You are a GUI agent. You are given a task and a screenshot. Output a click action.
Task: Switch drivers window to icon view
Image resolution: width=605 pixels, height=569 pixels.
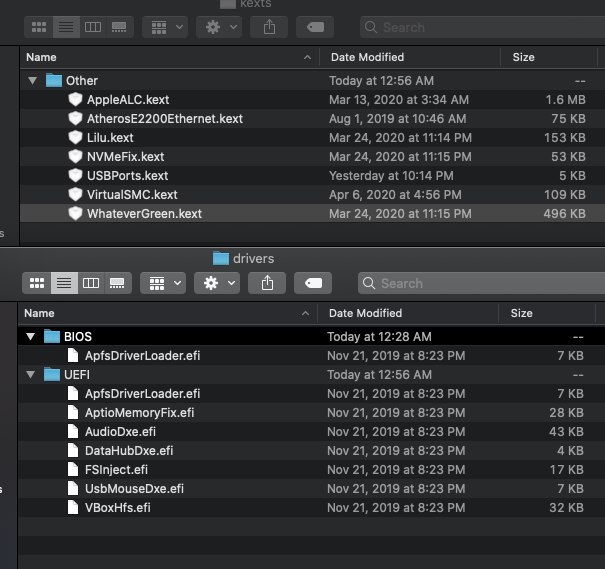[x=37, y=283]
